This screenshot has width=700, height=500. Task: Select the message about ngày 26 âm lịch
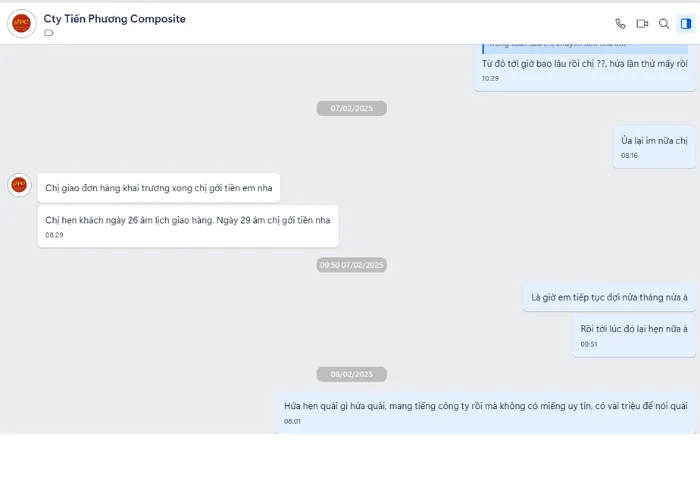[188, 226]
